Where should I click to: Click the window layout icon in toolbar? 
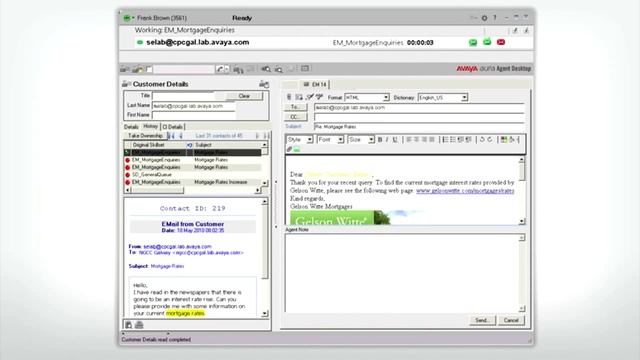coord(305,69)
